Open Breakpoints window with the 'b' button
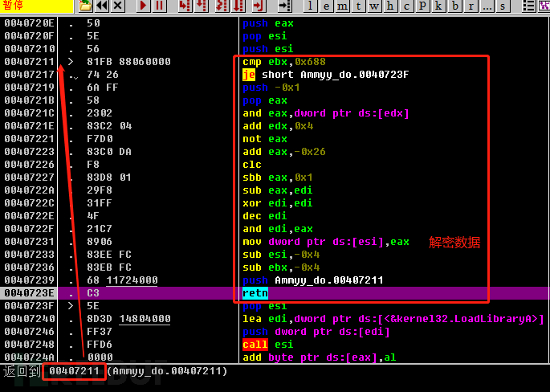This screenshot has width=550, height=392. (454, 6)
